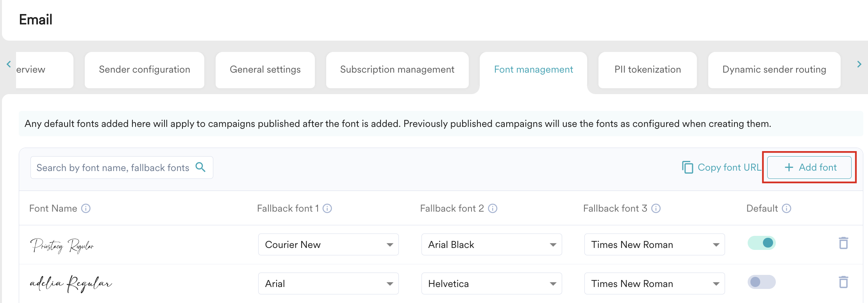
Task: Click info icon beside Fallback font 2
Action: (493, 209)
